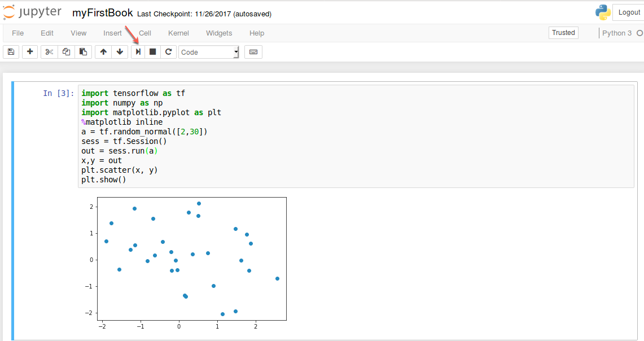The height and width of the screenshot is (341, 644).
Task: Move the selected cell down
Action: [x=120, y=51]
